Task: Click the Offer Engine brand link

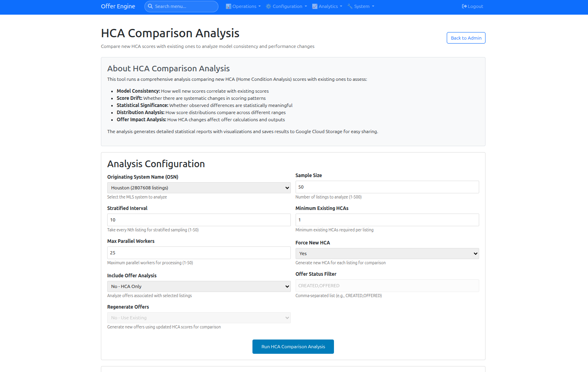Action: [x=118, y=6]
